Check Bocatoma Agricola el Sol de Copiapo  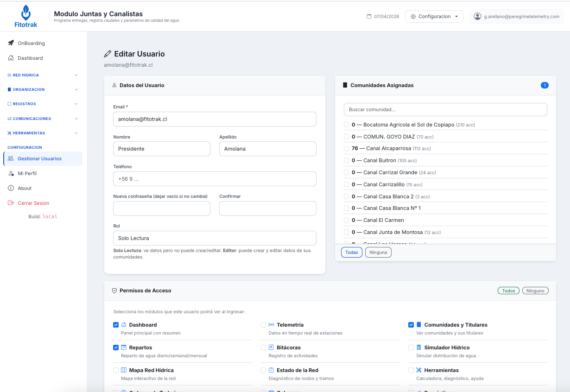coord(347,125)
